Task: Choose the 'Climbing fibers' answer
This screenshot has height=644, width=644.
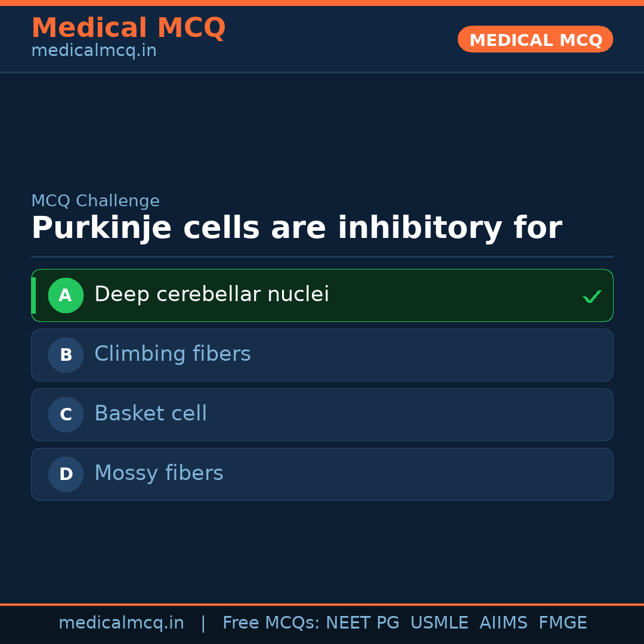Action: click(x=172, y=354)
